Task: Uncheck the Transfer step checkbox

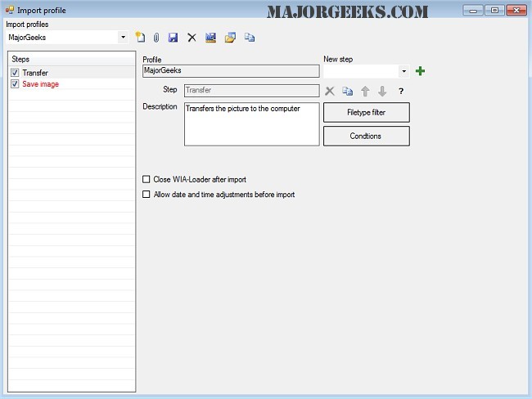Action: coord(16,73)
